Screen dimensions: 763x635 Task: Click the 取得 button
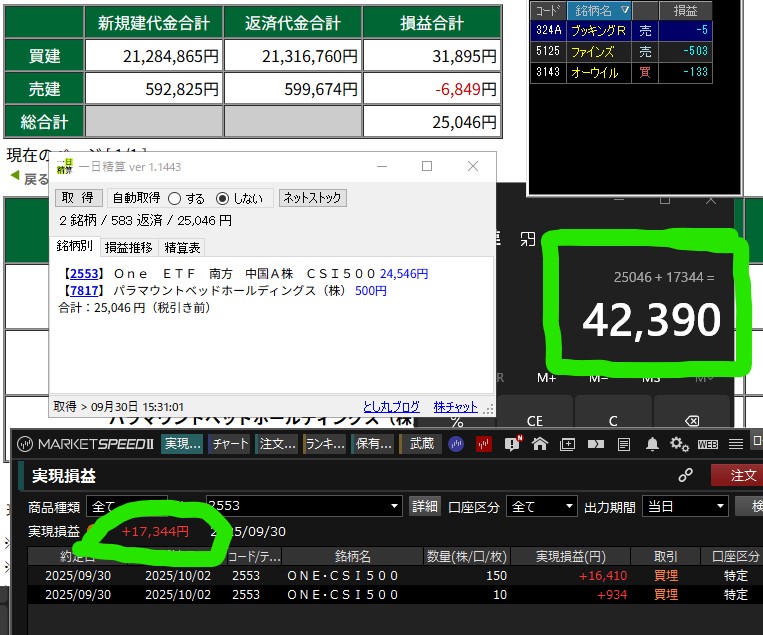(78, 198)
